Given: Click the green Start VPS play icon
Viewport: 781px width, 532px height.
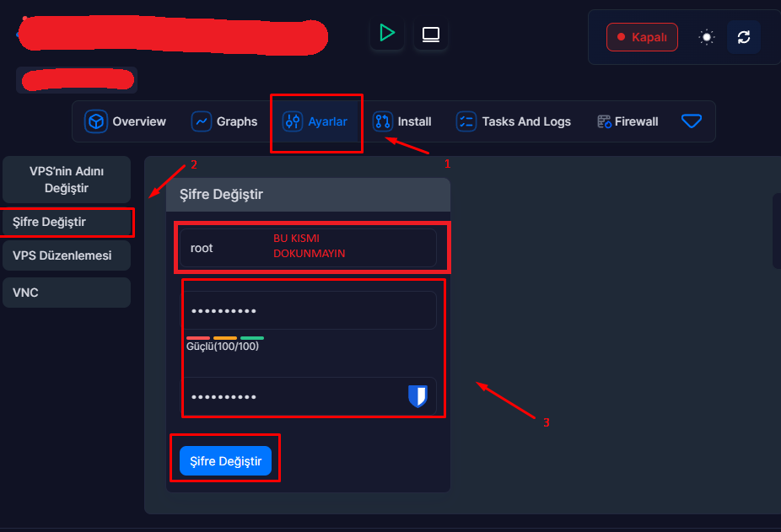Looking at the screenshot, I should click(x=387, y=34).
